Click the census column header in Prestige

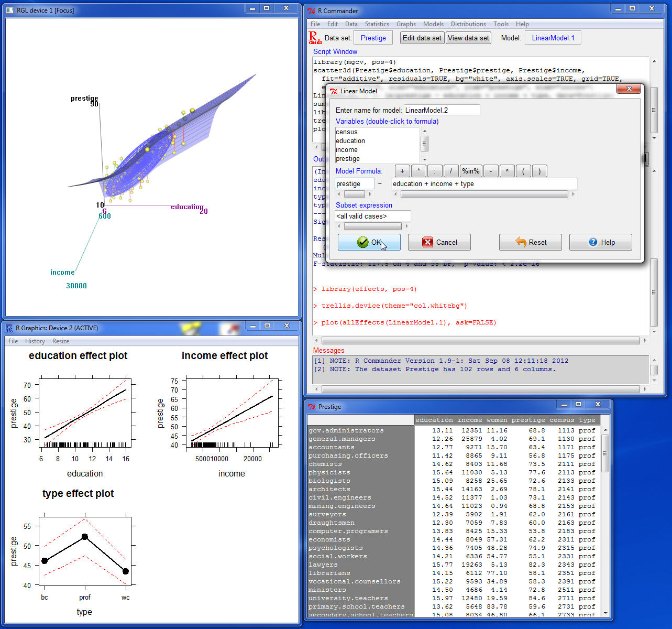pyautogui.click(x=562, y=420)
